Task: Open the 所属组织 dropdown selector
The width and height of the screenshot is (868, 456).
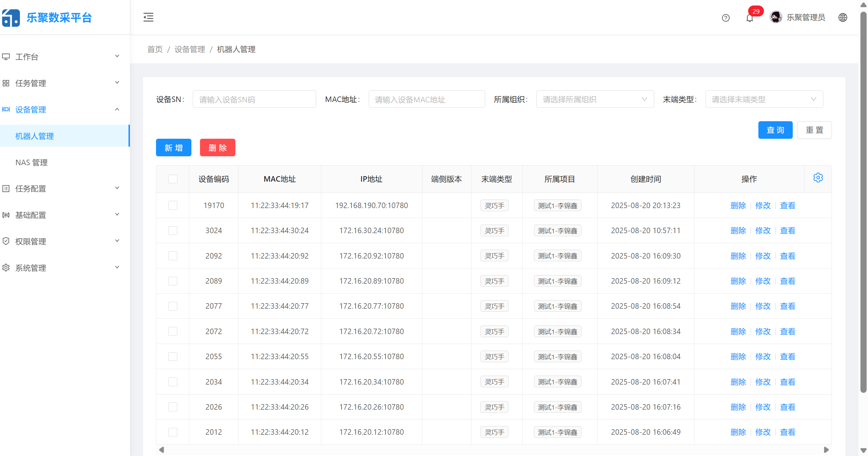Action: (x=595, y=99)
